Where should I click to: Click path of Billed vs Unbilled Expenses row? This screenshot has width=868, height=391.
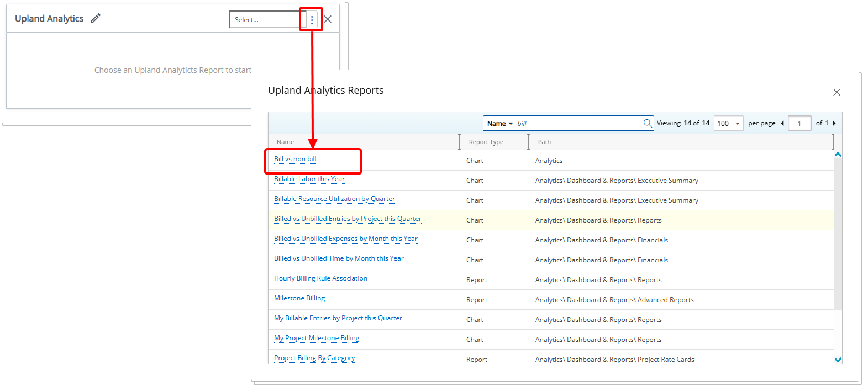coord(601,240)
